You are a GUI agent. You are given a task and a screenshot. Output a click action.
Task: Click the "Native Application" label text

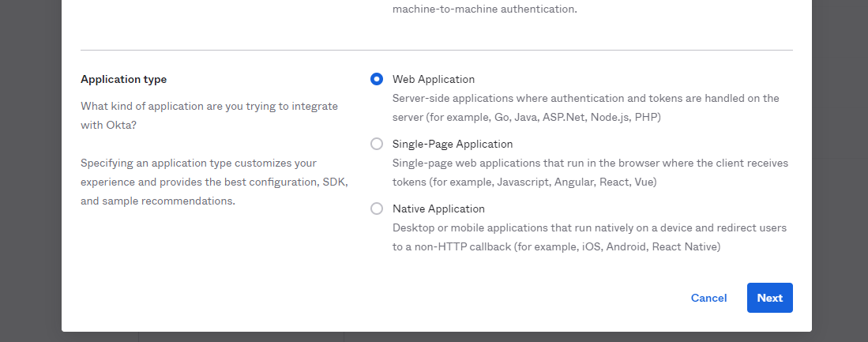(x=438, y=209)
